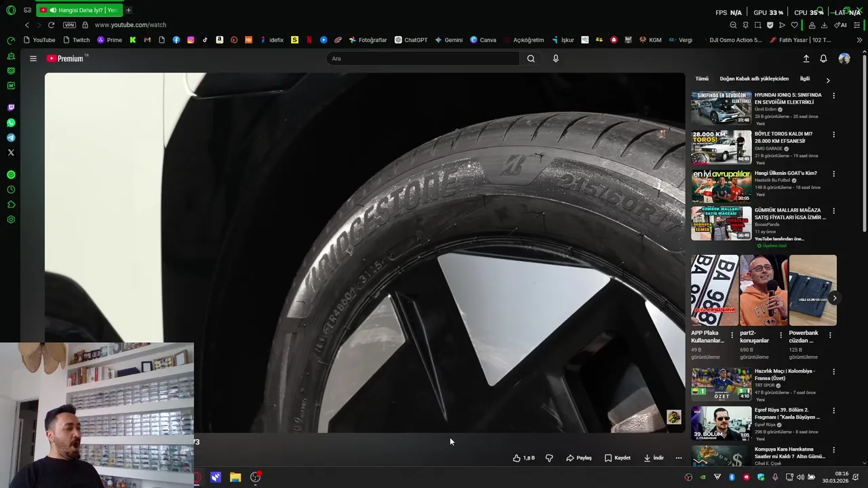Start voice search with the microphone
Viewport: 868px width, 488px height.
click(x=555, y=58)
